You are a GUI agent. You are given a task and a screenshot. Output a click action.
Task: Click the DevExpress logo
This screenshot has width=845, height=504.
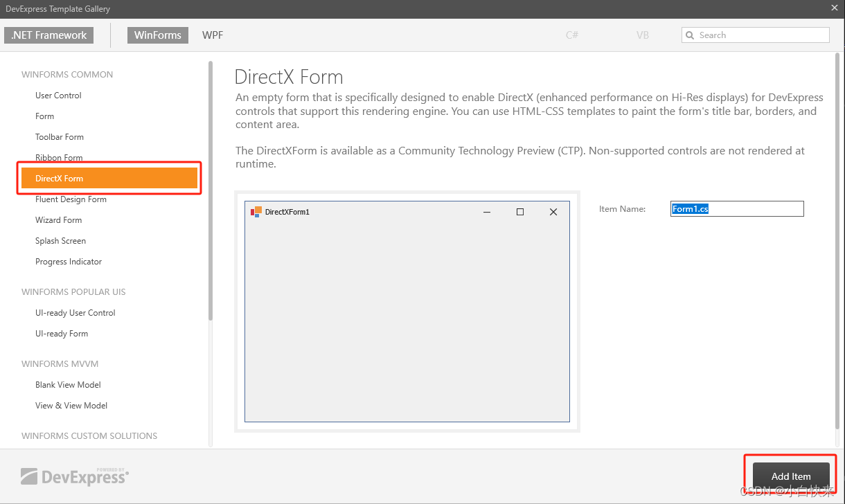click(x=74, y=476)
